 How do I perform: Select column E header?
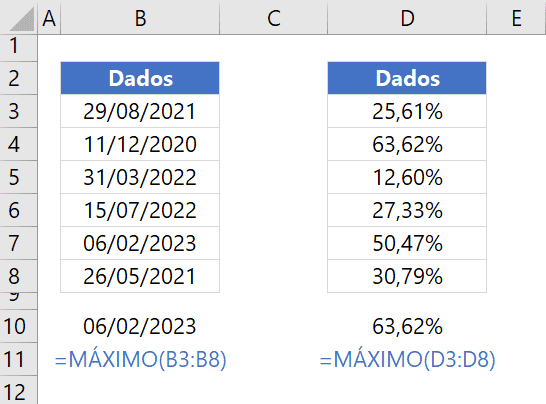516,17
